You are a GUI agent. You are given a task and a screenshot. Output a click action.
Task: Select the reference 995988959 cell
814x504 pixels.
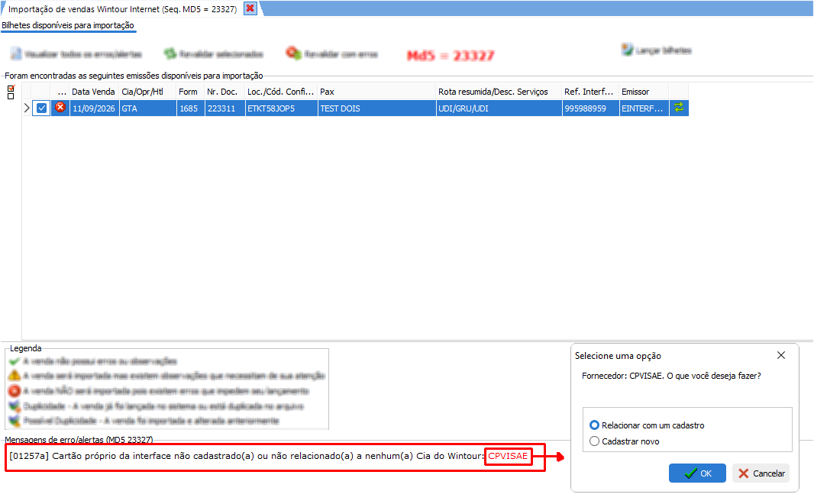591,108
